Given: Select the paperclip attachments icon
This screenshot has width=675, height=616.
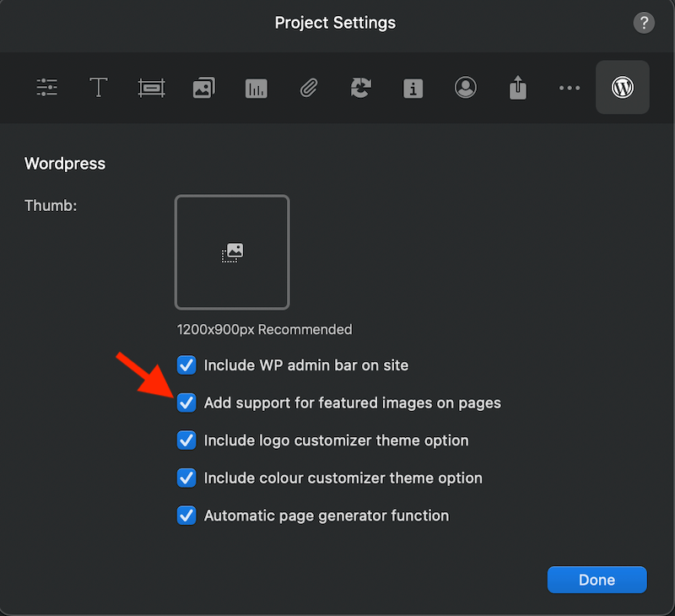Looking at the screenshot, I should coord(308,88).
